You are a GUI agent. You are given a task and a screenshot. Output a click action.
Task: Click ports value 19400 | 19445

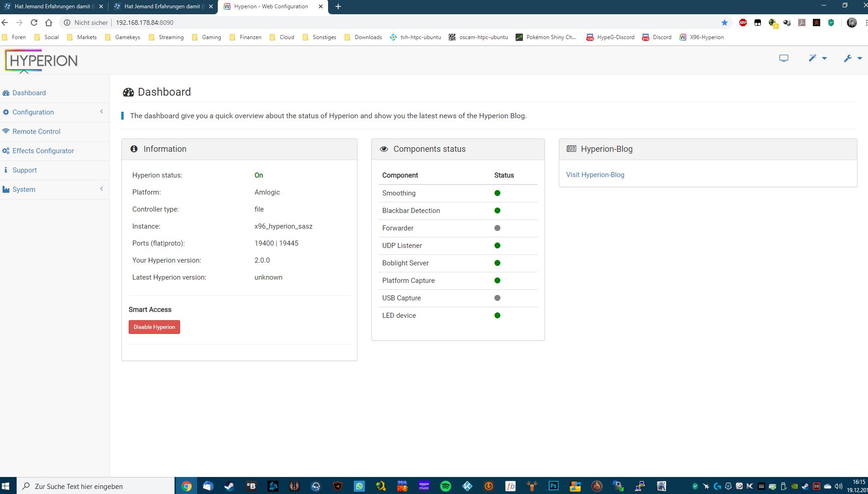click(x=277, y=243)
